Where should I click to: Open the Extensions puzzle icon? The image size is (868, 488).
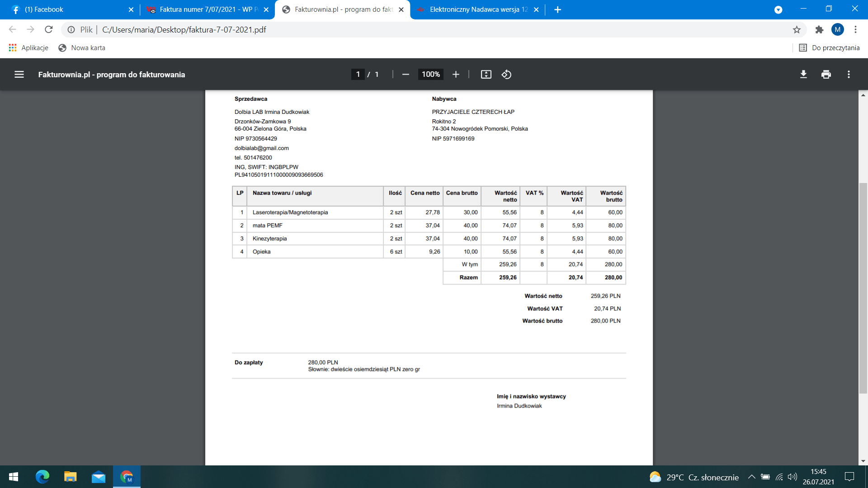coord(819,30)
